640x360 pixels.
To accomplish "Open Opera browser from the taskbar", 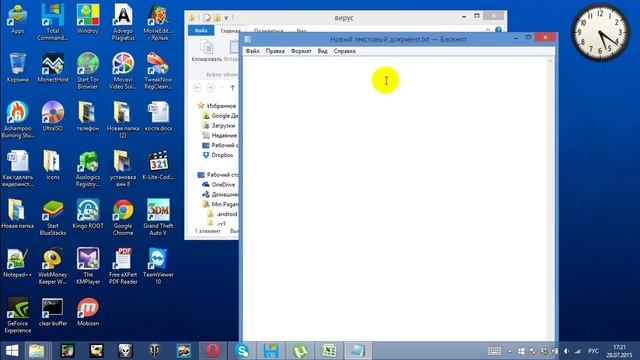I will 213,351.
